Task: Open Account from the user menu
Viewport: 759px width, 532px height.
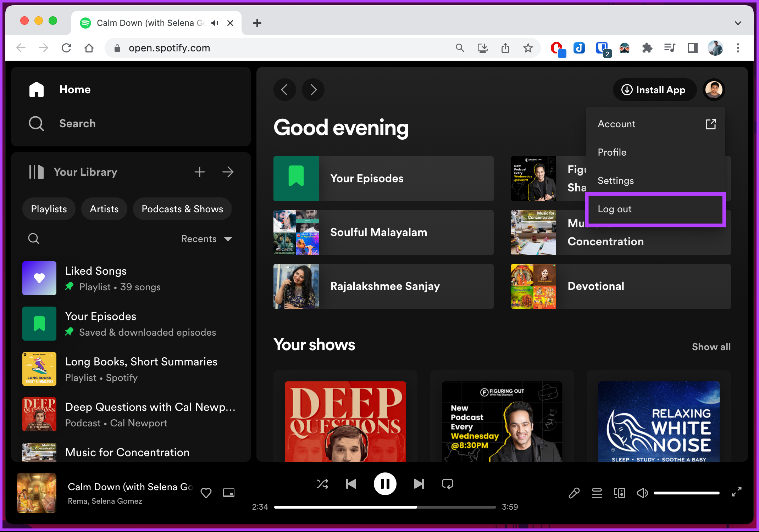Action: click(656, 124)
